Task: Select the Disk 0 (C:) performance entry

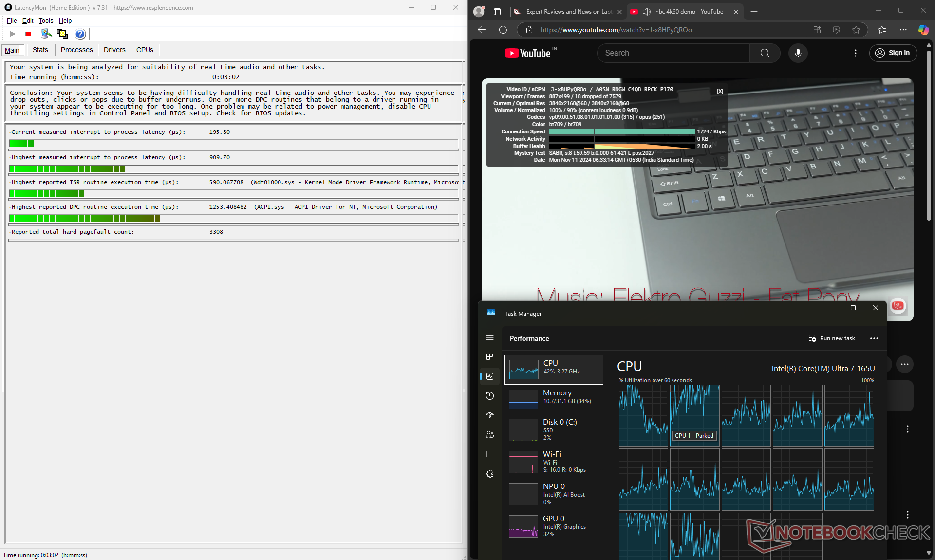Action: [554, 429]
